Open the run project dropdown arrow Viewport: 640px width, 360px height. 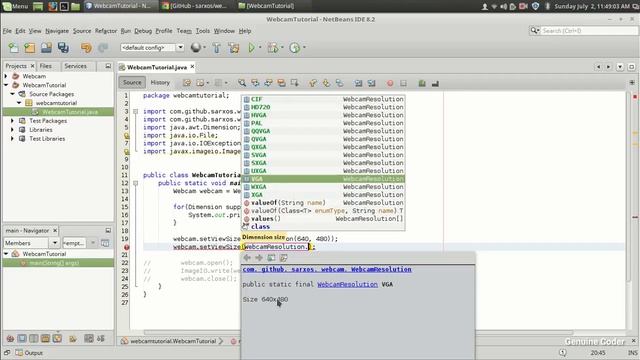pyautogui.click(x=260, y=48)
